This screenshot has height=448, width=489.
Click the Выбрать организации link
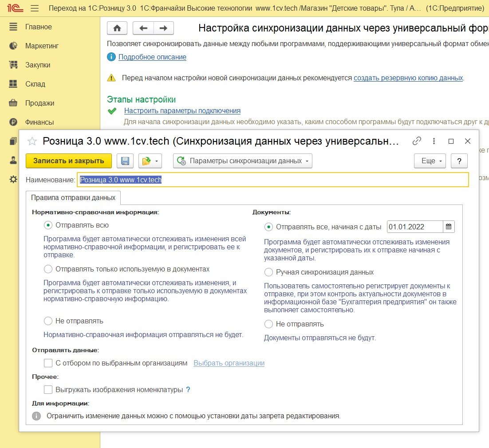coord(229,363)
